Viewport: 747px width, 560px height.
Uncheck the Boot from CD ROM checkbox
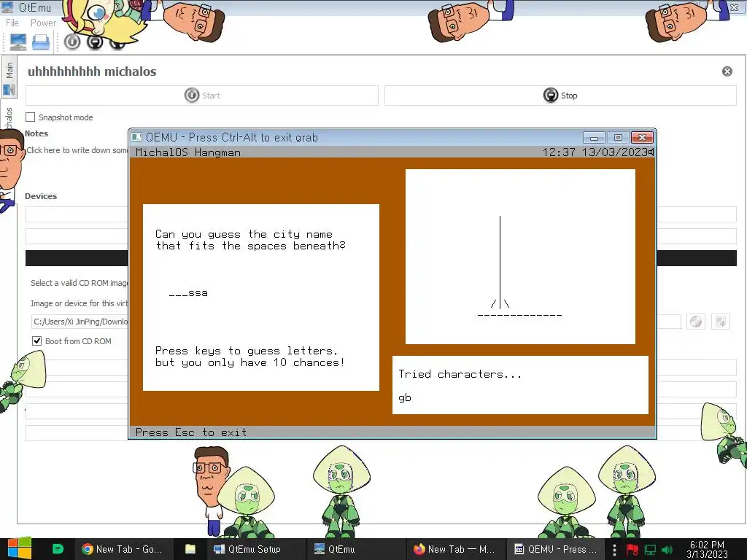point(36,341)
